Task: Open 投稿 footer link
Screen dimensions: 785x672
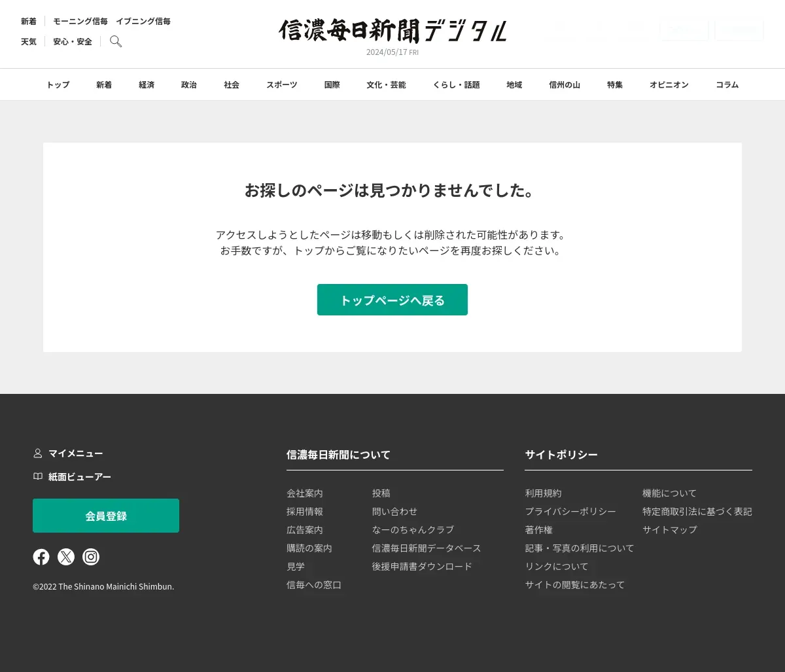Action: [381, 493]
